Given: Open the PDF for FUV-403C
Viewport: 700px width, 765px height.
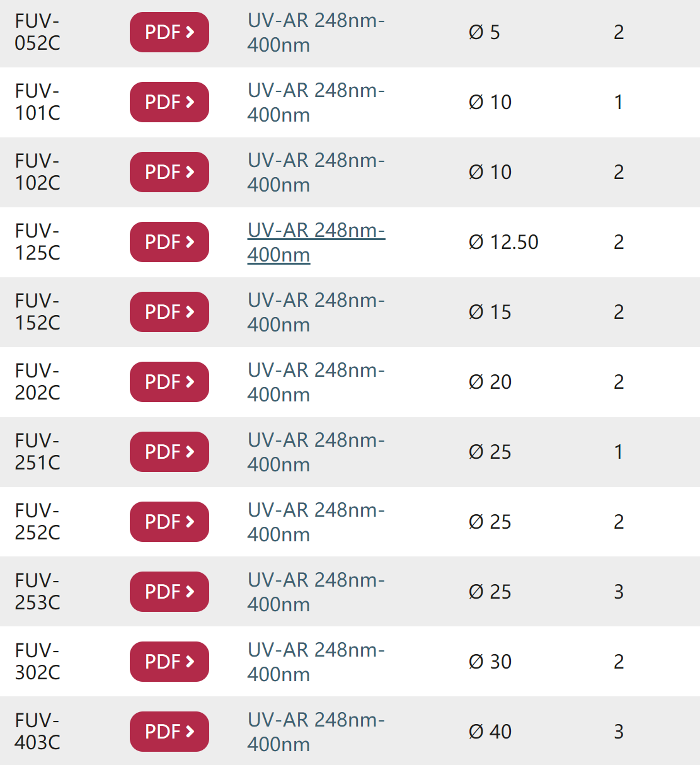Looking at the screenshot, I should click(169, 732).
